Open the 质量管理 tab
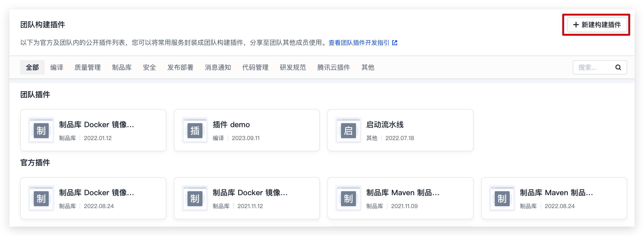Image resolution: width=644 pixels, height=236 pixels. coord(87,67)
